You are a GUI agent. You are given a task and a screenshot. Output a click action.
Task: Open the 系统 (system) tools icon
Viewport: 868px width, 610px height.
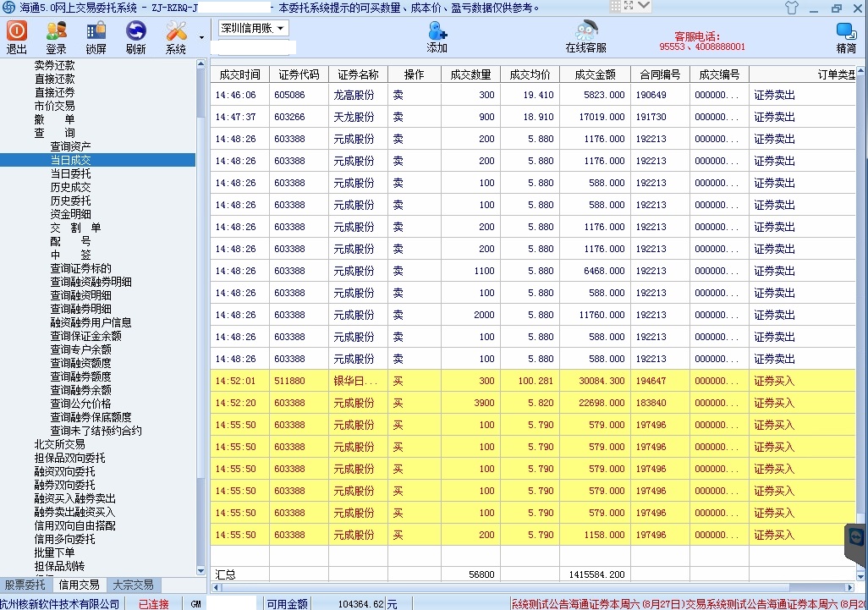coord(176,36)
